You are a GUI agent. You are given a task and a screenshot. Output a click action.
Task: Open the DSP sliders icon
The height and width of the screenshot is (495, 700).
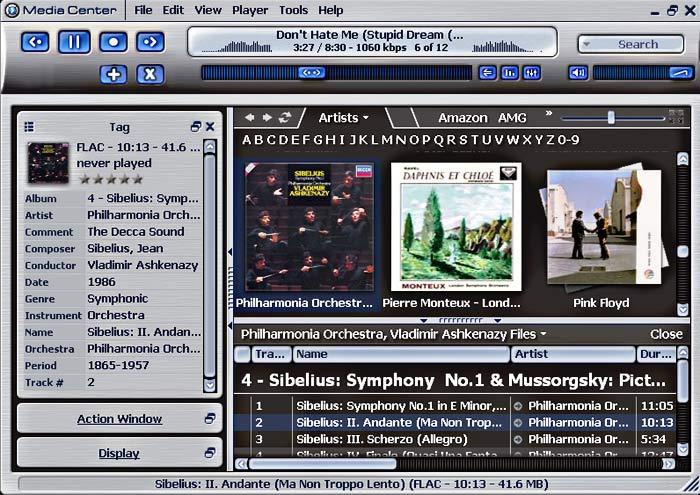coord(531,73)
